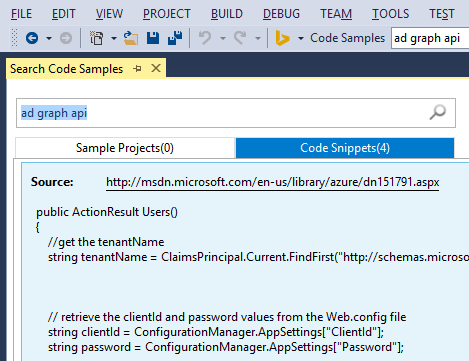
Task: Click the Open File folder icon
Action: pos(131,38)
